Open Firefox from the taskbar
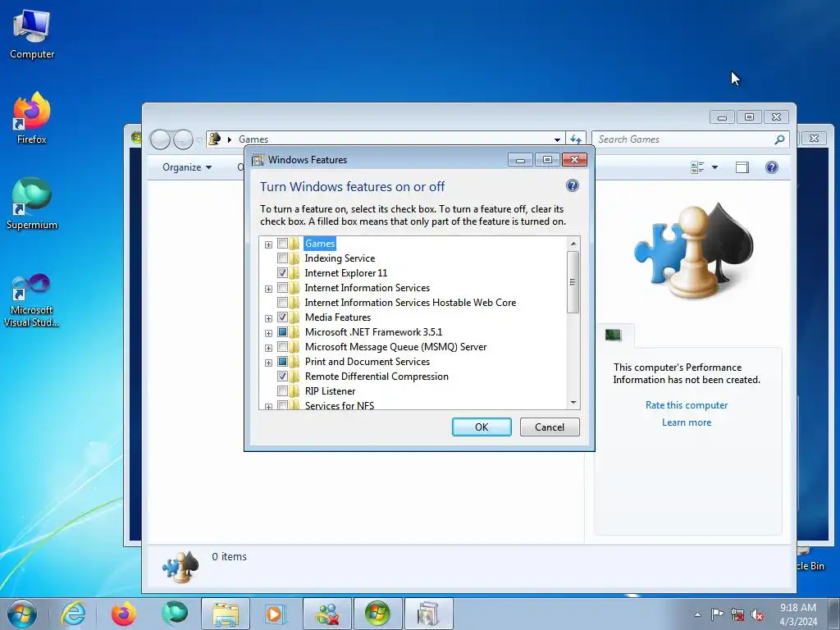The width and height of the screenshot is (840, 630). click(x=123, y=614)
